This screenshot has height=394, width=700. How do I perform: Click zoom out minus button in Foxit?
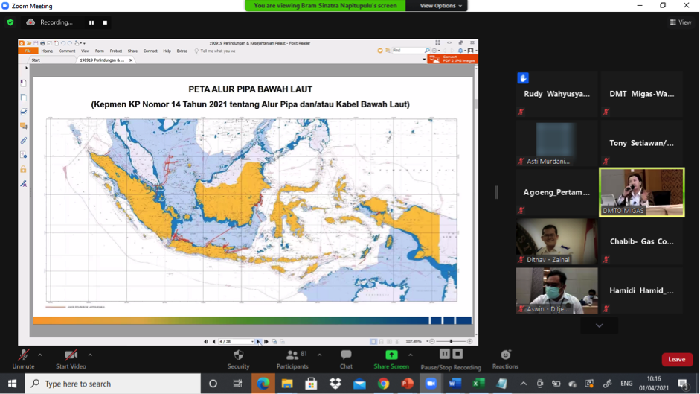coord(432,341)
